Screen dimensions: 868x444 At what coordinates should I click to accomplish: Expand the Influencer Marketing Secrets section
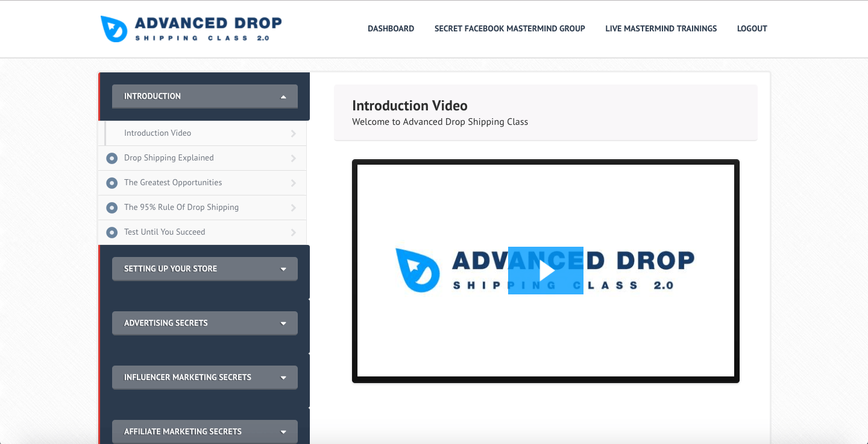pyautogui.click(x=205, y=377)
